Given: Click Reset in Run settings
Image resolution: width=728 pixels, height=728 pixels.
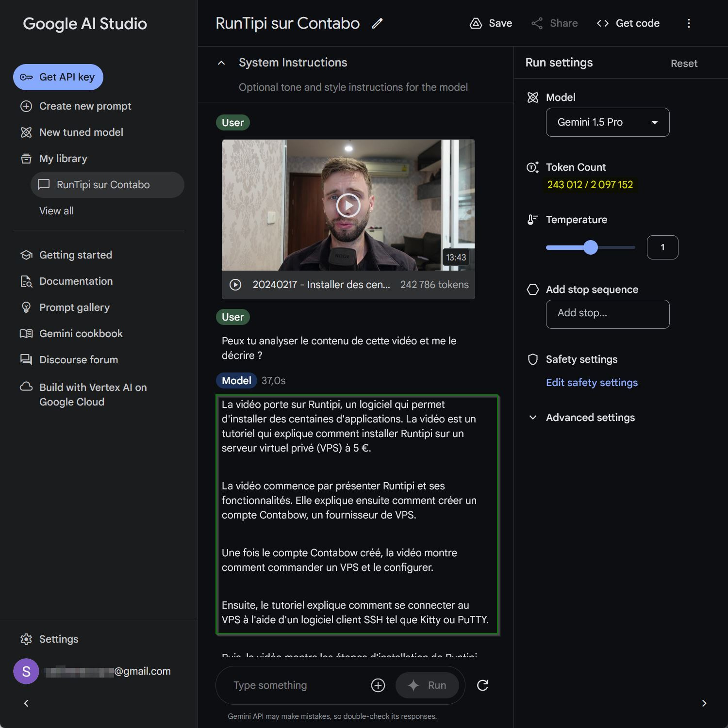Looking at the screenshot, I should click(684, 64).
